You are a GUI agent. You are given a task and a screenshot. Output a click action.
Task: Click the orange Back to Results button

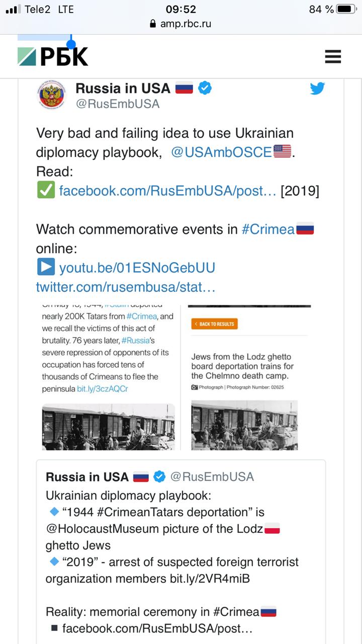(x=215, y=324)
